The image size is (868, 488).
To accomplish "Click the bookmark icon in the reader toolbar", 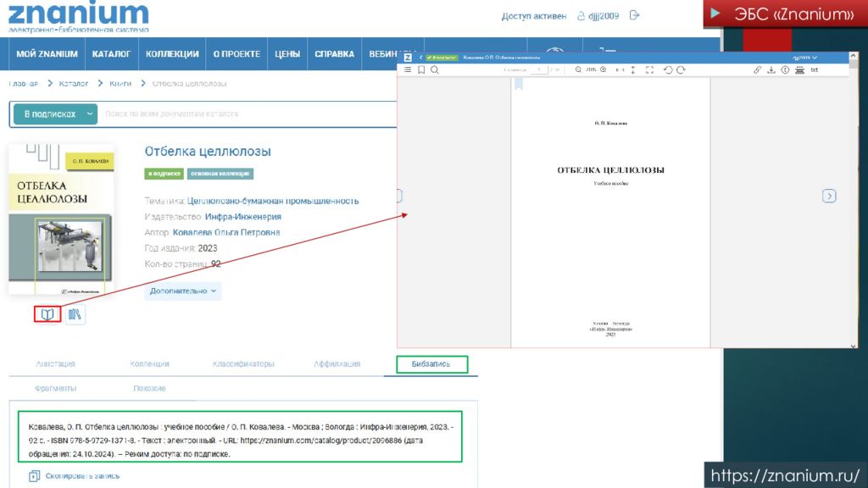I will click(x=421, y=69).
